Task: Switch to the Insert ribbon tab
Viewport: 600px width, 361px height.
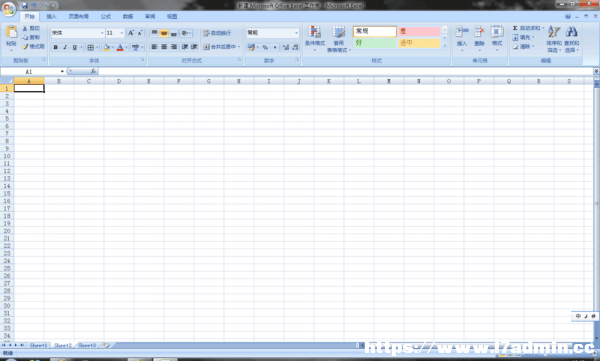Action: point(51,16)
